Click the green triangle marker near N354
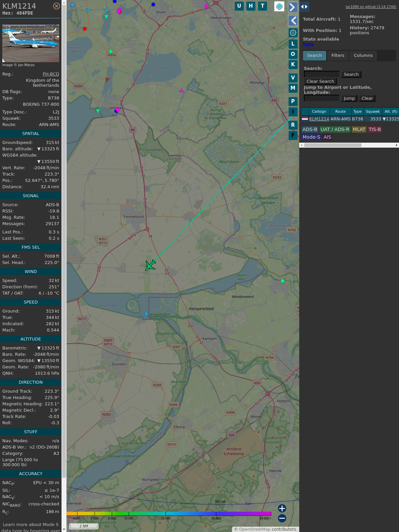Image resolution: width=399 pixels, height=532 pixels. pos(111,51)
